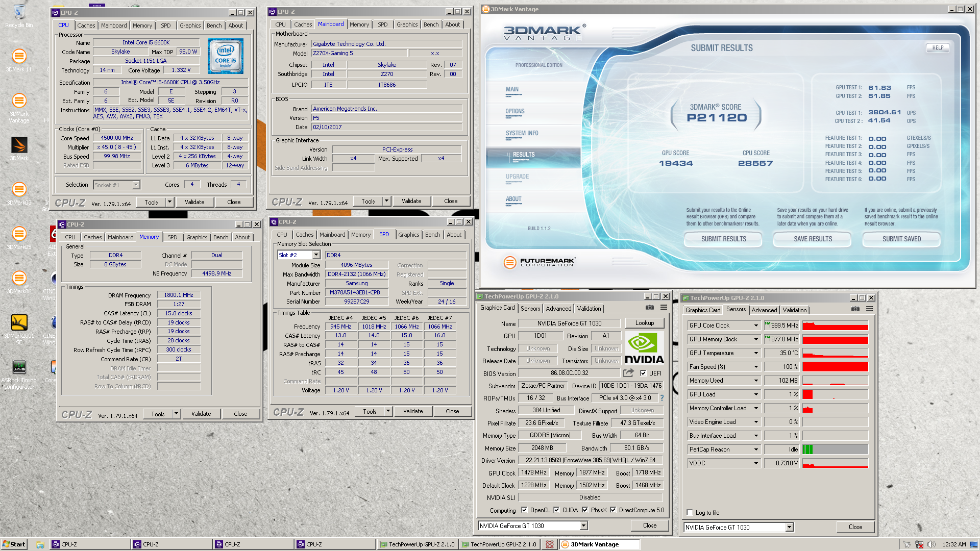Open file explorer from taskbar quick launch

40,544
